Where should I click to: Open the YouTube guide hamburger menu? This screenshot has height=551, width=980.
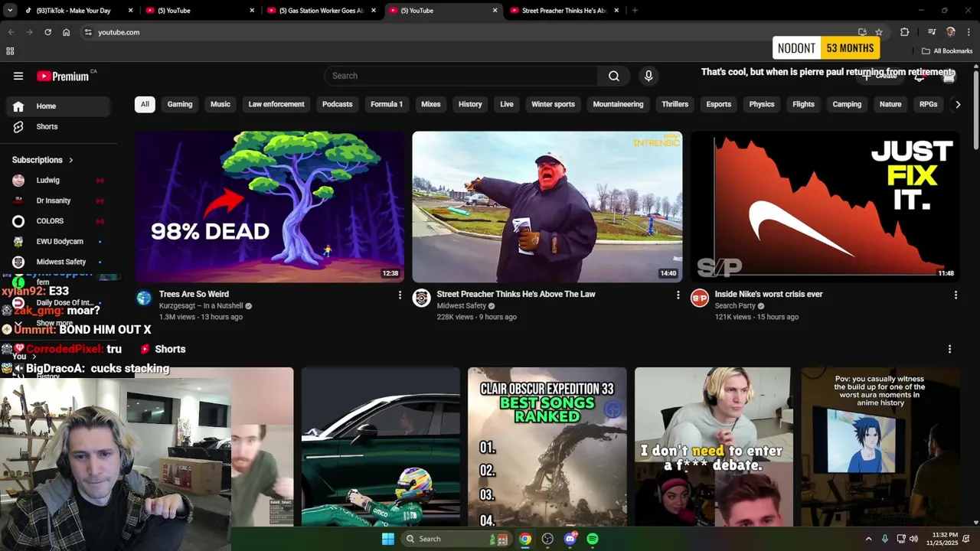18,76
